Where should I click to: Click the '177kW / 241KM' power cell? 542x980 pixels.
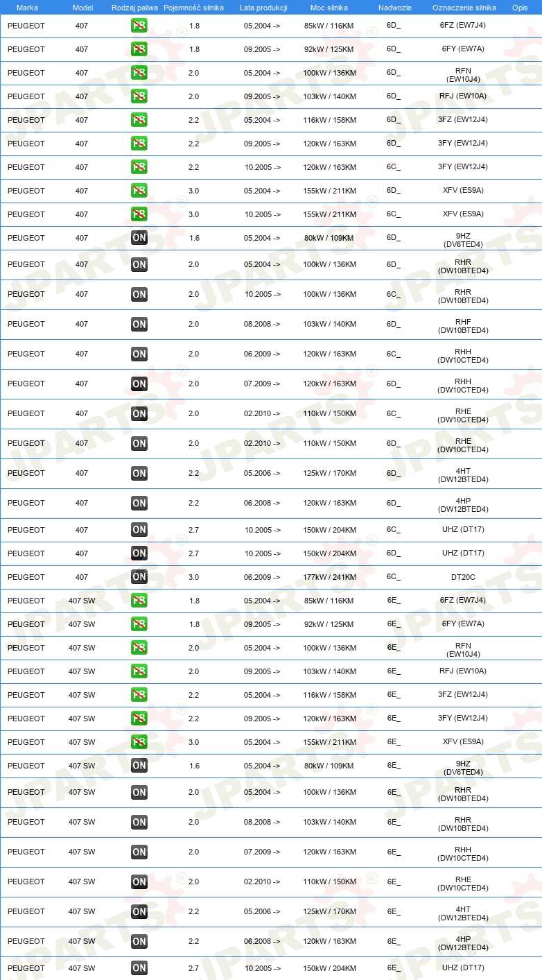[330, 577]
